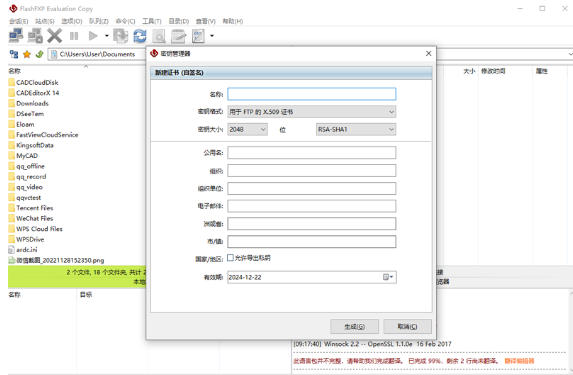Click the CADEditorX 14 folder icon
The height and width of the screenshot is (375, 573).
tap(12, 93)
